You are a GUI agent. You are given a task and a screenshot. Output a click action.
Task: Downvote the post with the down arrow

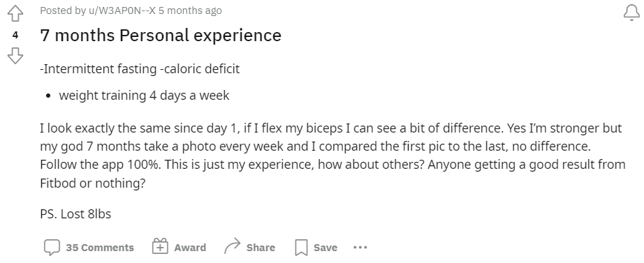pyautogui.click(x=15, y=55)
